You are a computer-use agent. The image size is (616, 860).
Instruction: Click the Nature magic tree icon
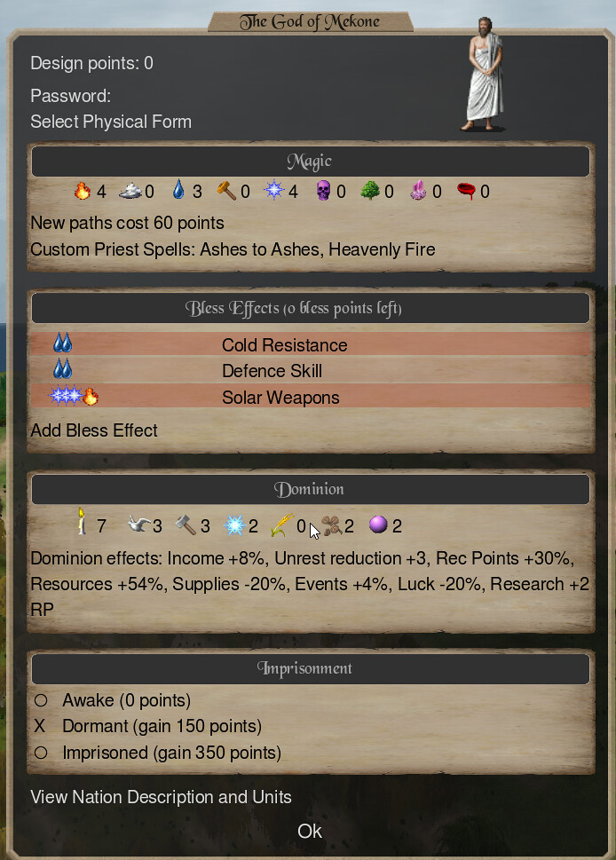[370, 191]
